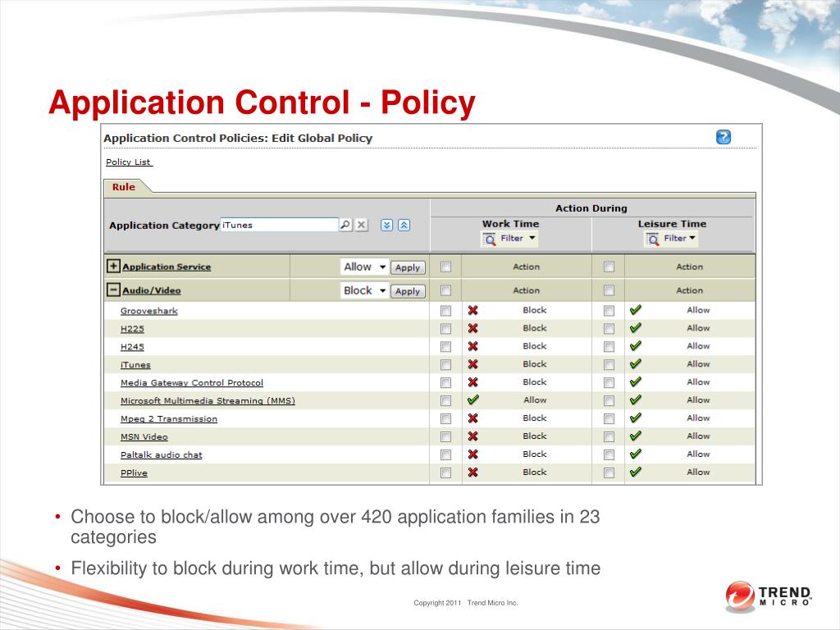Viewport: 840px width, 630px height.
Task: Click red X block icon for Grooveshark
Action: tap(472, 310)
